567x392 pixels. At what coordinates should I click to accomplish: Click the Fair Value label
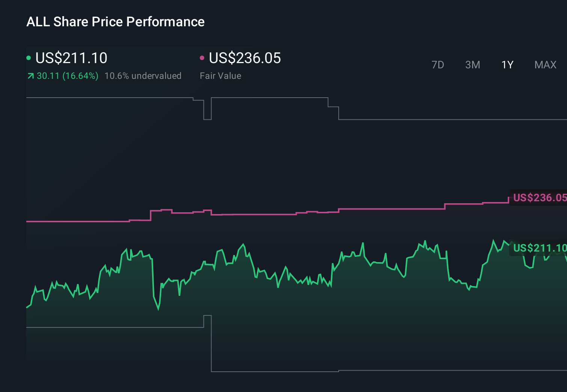[221, 75]
